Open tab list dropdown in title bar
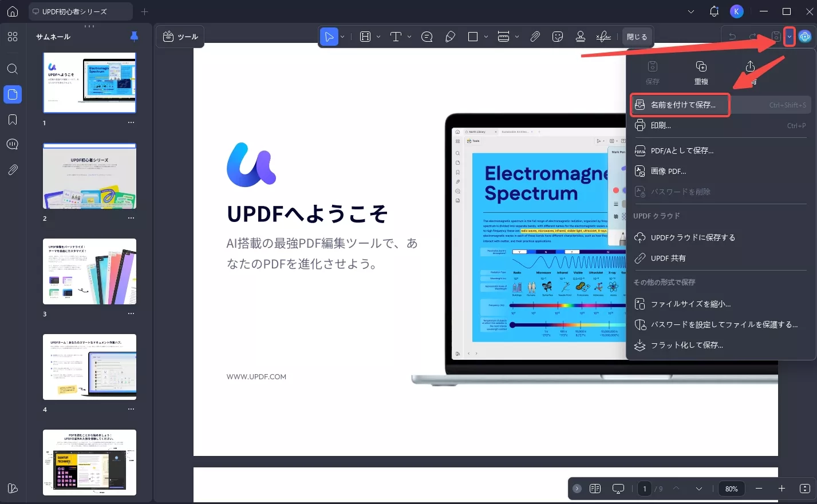 [x=691, y=11]
